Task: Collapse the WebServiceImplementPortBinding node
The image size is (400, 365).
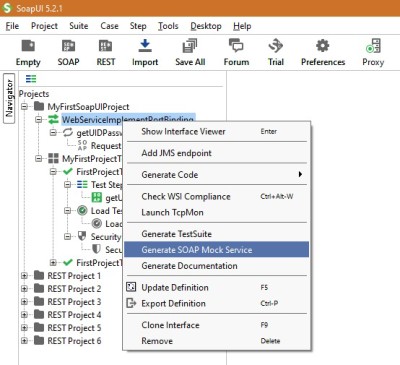Action: click(39, 119)
